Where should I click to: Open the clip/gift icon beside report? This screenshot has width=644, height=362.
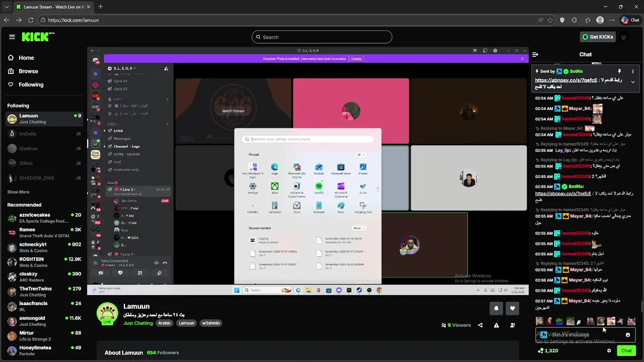[x=512, y=325]
